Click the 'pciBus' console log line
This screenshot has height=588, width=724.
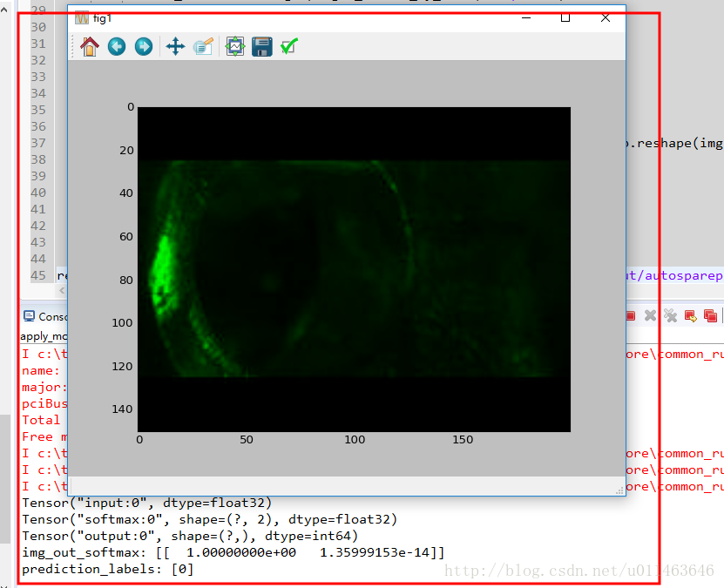tap(44, 404)
